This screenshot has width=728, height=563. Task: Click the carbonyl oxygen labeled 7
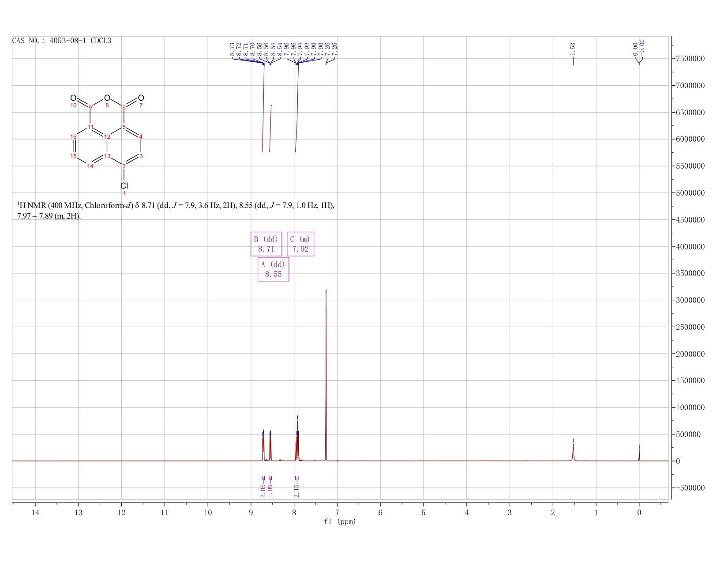point(141,98)
